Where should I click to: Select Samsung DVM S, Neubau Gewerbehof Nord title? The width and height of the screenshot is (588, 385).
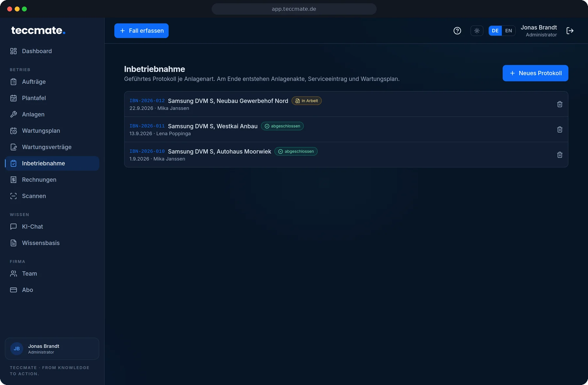click(228, 101)
